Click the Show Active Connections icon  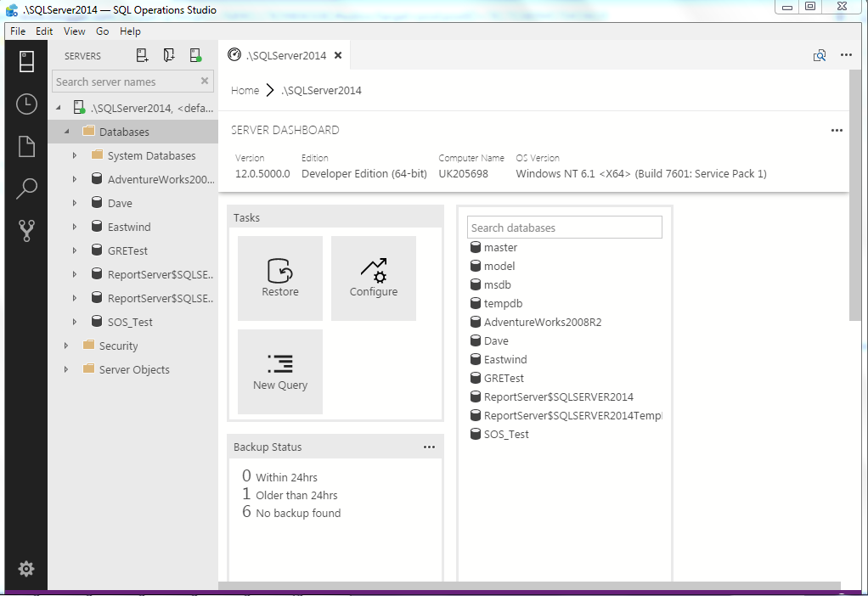tap(195, 55)
